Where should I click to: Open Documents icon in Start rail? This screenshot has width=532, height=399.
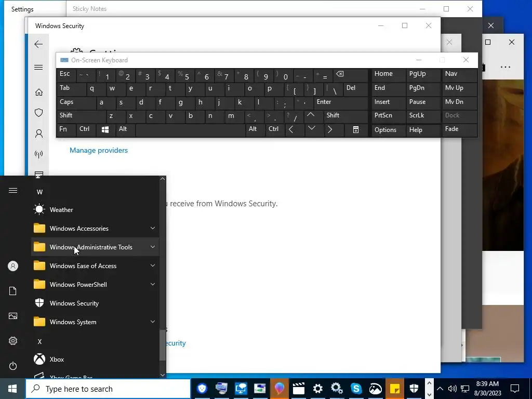coord(13,291)
